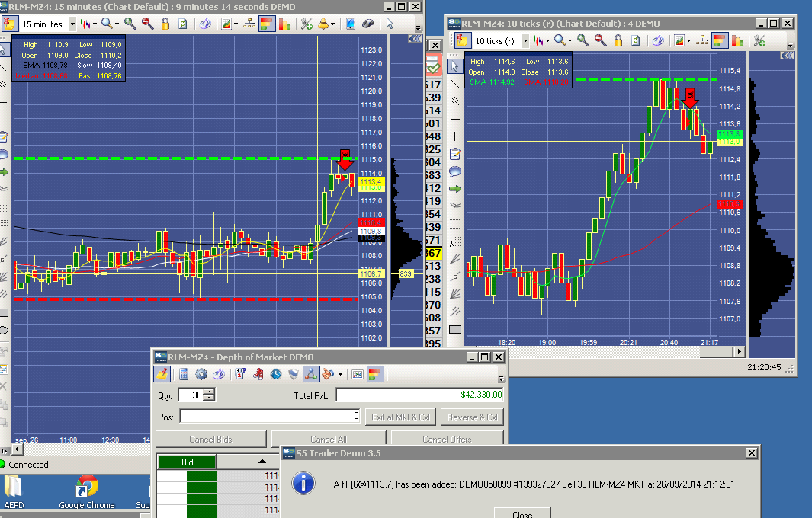
Task: Click the pin note icon in 15-minute chart toolbar
Action: [x=9, y=24]
